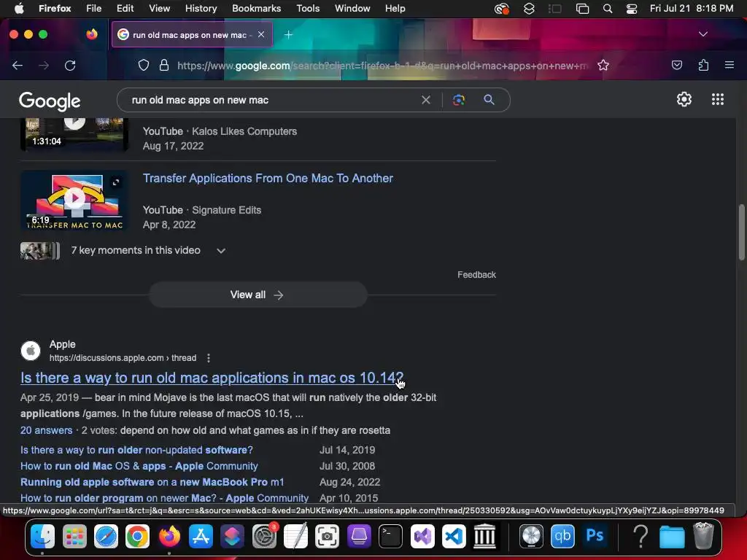747x560 pixels.
Task: Open the Tools menu
Action: (x=308, y=9)
